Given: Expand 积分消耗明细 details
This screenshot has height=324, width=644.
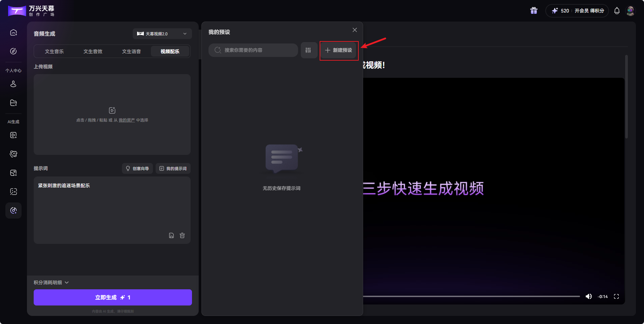Looking at the screenshot, I should tap(51, 282).
